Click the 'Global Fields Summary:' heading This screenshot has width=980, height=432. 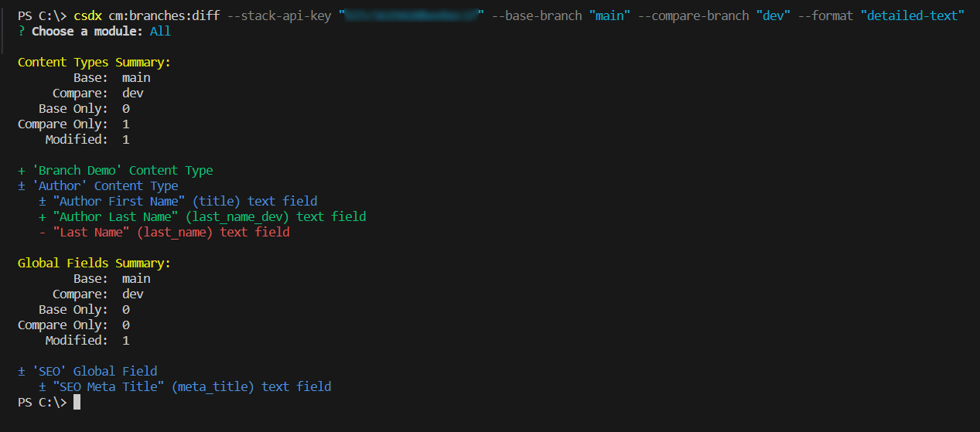94,263
